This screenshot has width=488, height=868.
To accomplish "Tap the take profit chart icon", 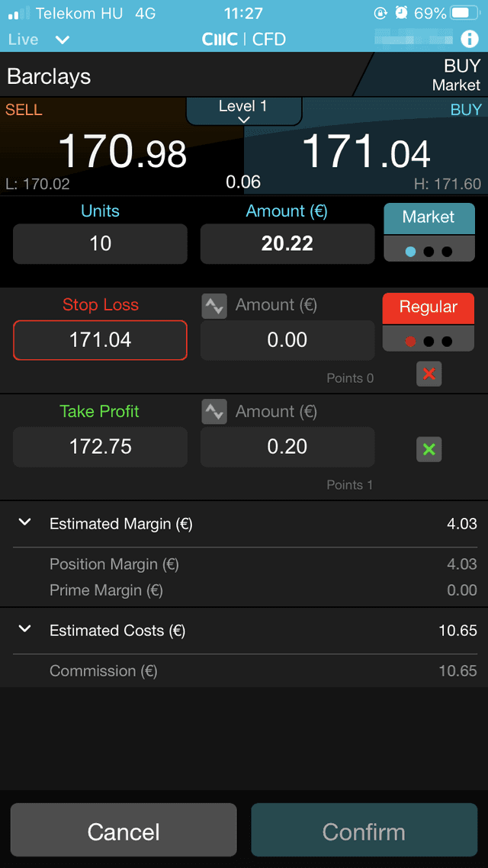I will pyautogui.click(x=214, y=411).
